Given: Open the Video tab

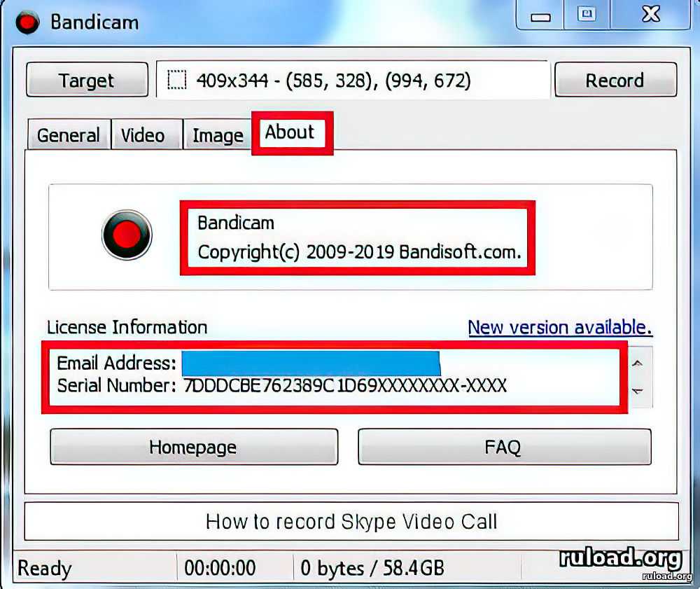Looking at the screenshot, I should click(147, 135).
